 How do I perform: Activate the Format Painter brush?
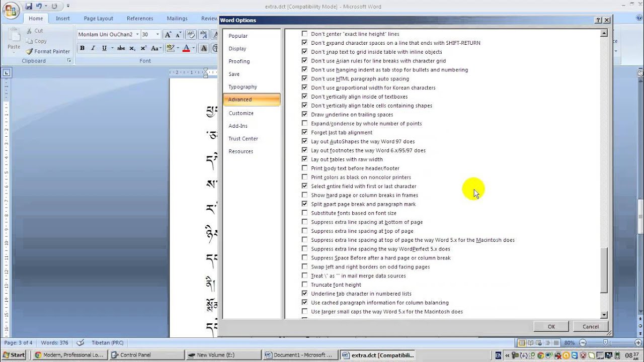click(x=29, y=51)
